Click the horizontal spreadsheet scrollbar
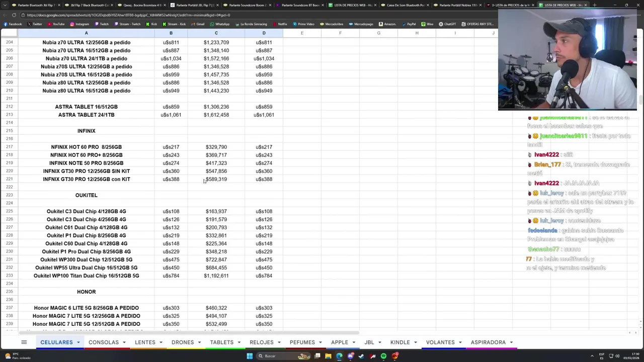 [x=189, y=333]
